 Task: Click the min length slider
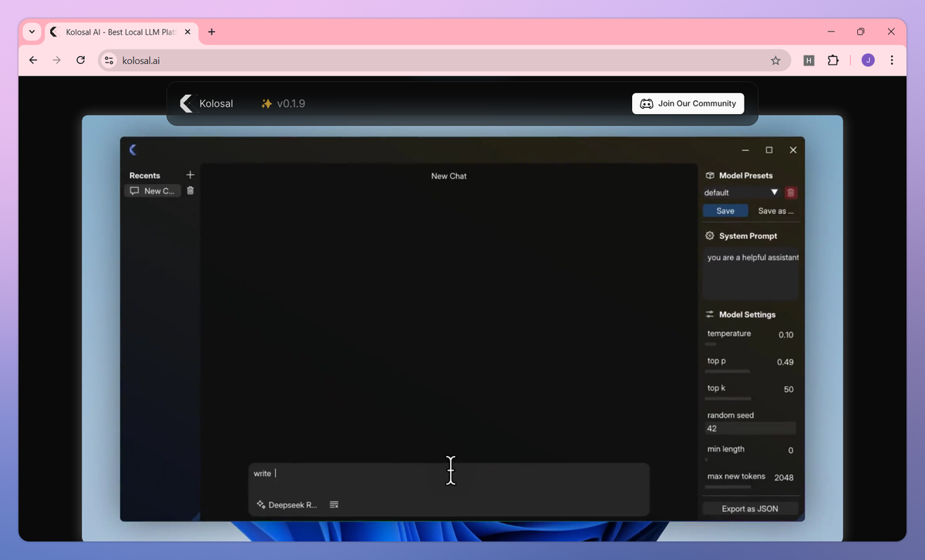pyautogui.click(x=706, y=460)
